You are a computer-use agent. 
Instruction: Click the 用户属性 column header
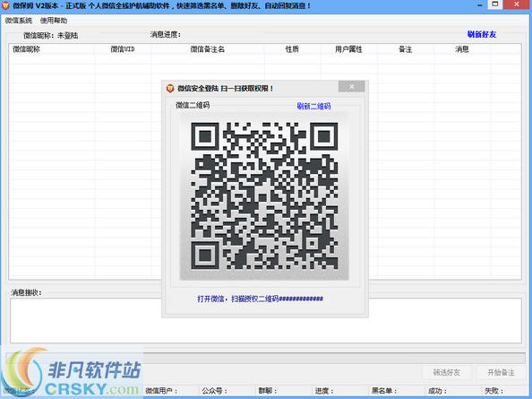pos(348,49)
